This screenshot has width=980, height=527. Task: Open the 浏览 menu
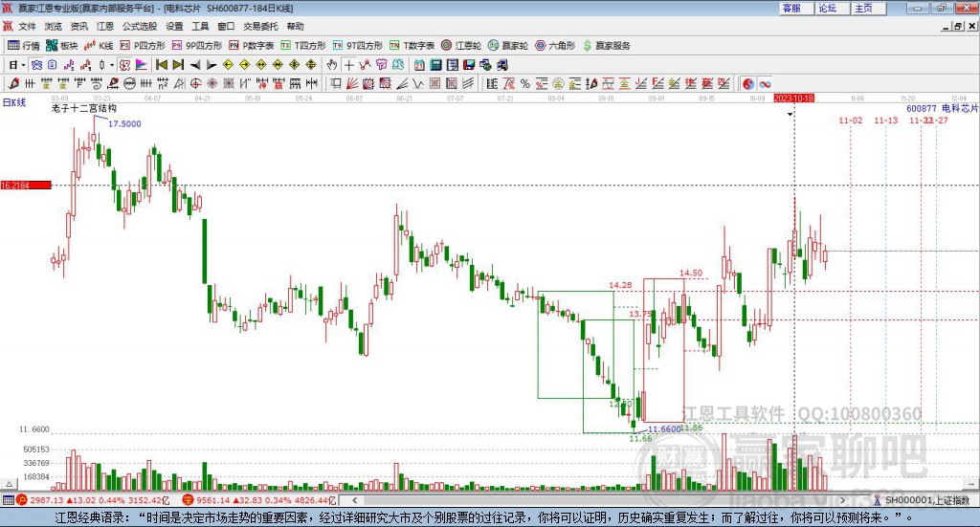pos(54,26)
